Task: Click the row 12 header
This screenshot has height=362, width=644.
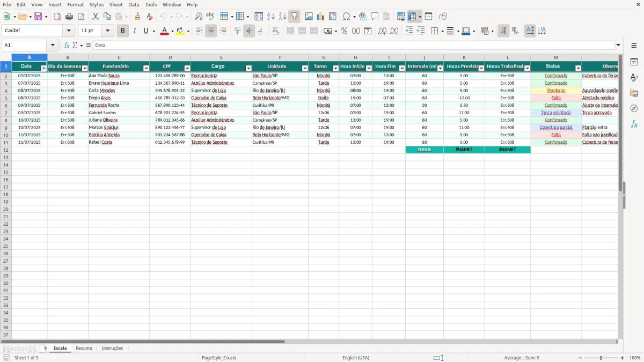Action: click(6, 150)
